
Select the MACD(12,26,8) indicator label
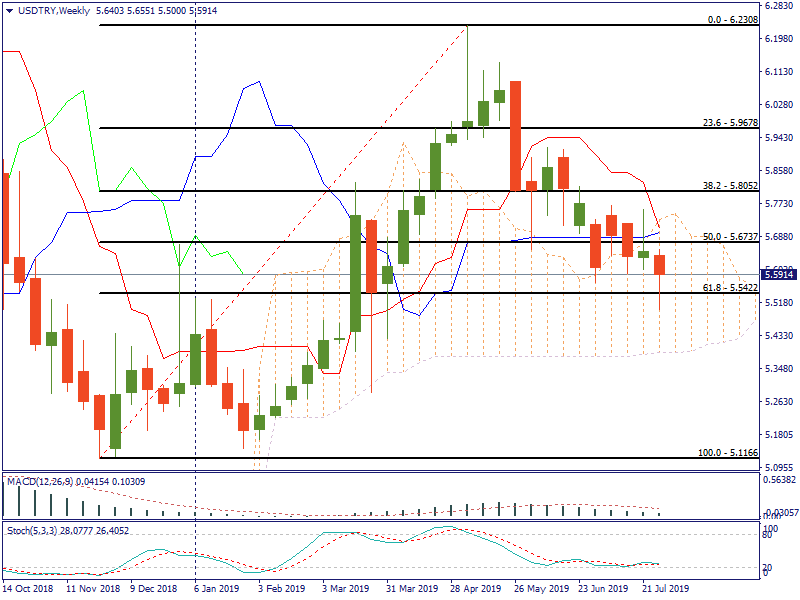click(74, 482)
